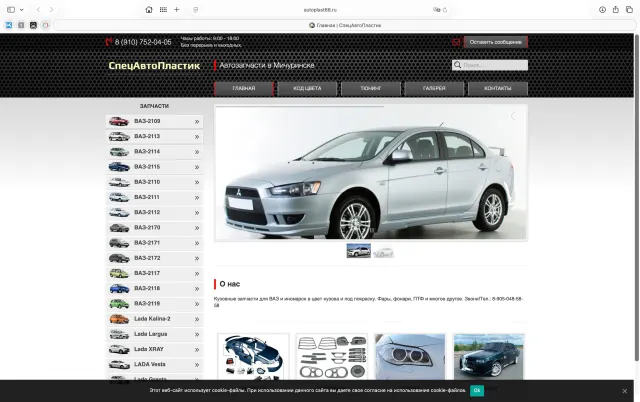Image resolution: width=640 pixels, height=402 pixels.
Task: Open the Share icon in Safari toolbar
Action: pyautogui.click(x=616, y=9)
